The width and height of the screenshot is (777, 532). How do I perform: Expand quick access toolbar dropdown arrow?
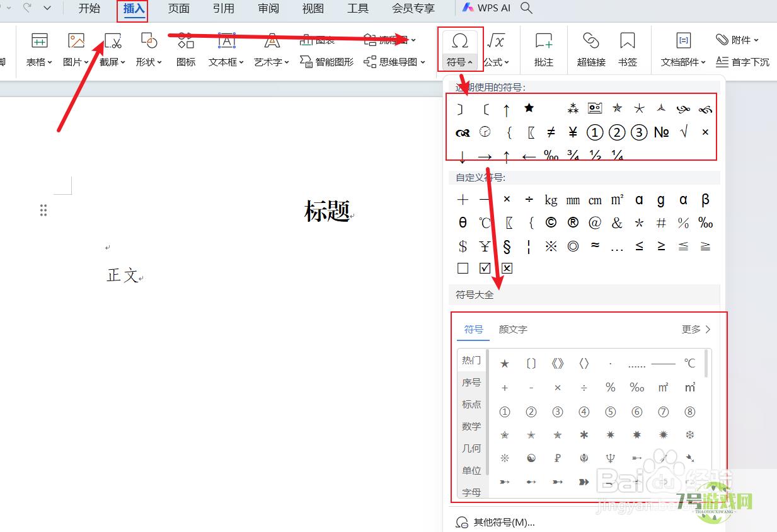tap(47, 8)
